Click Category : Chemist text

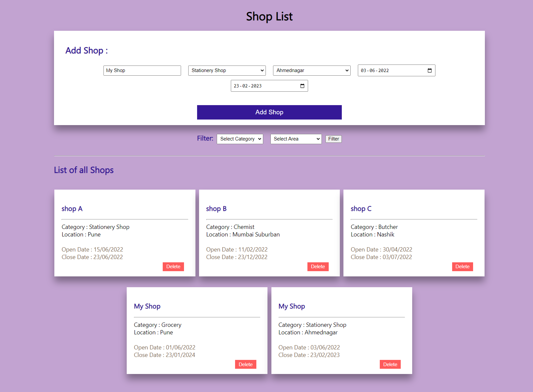[230, 227]
